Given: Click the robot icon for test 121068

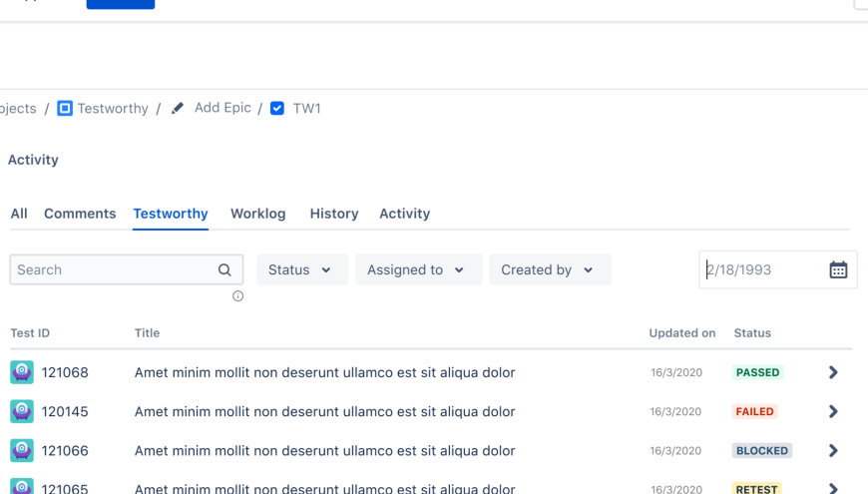Looking at the screenshot, I should tap(22, 372).
